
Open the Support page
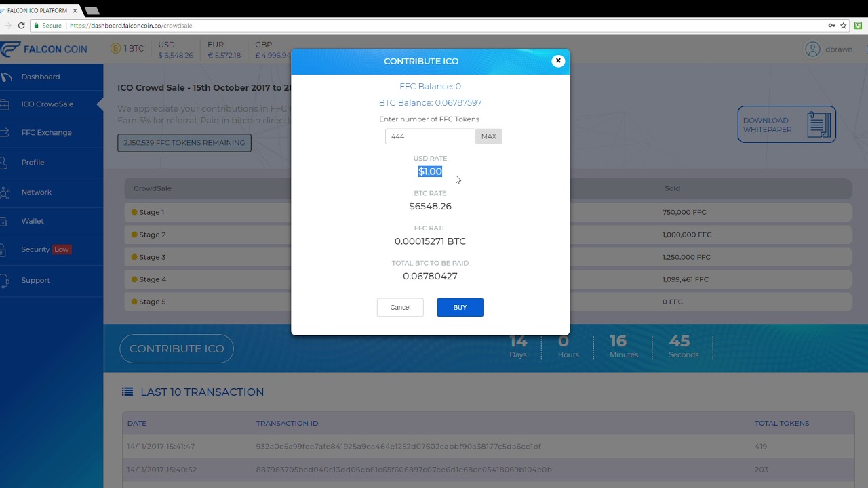35,280
